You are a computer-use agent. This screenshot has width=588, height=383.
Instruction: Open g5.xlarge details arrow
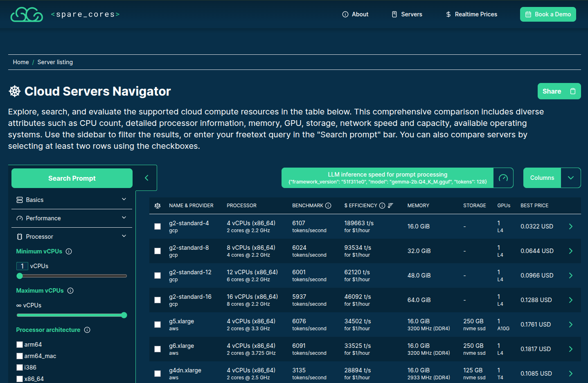coord(571,325)
